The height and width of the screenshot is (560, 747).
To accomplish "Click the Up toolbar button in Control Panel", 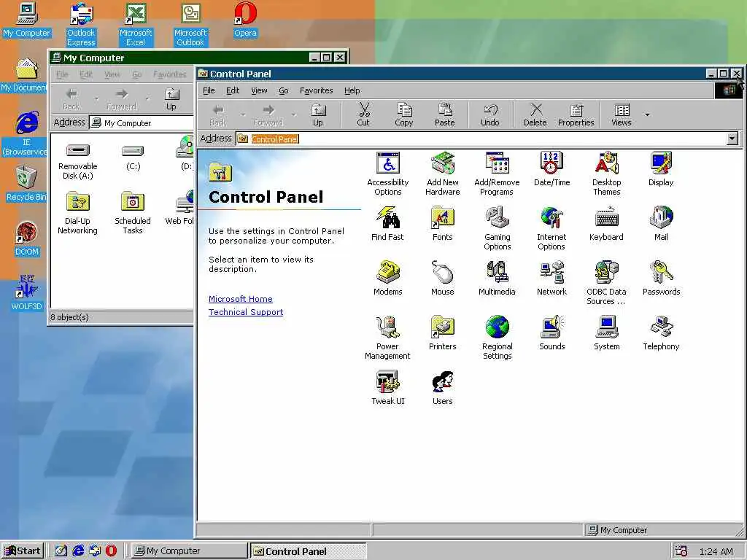I will coord(318,115).
